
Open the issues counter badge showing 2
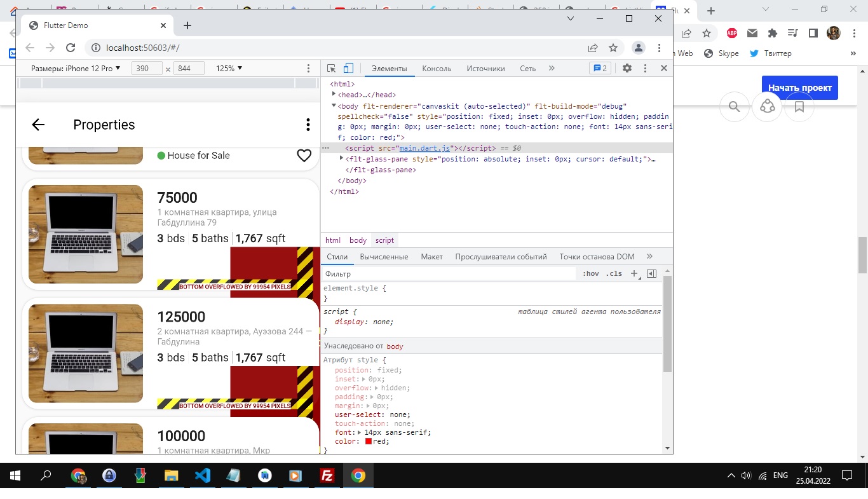click(x=600, y=68)
